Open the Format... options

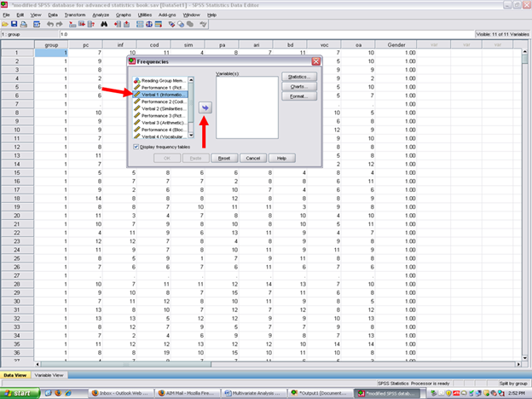299,95
